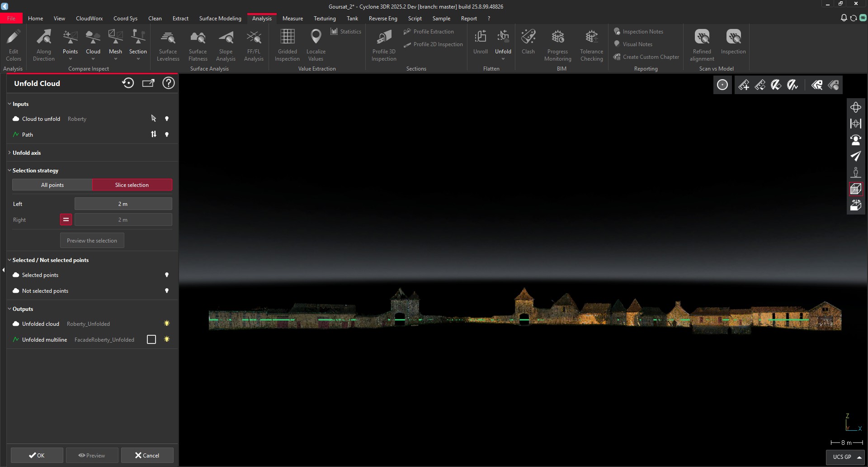Open the Unfold Cloud help icon

pos(169,83)
